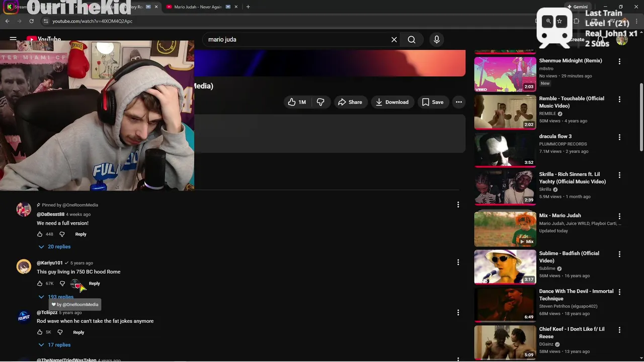
Task: Open options menu on pinned DaBesst88 comment
Action: pos(458,205)
